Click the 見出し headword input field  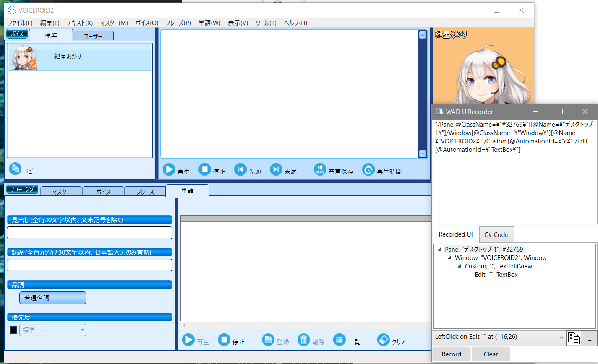click(x=89, y=232)
